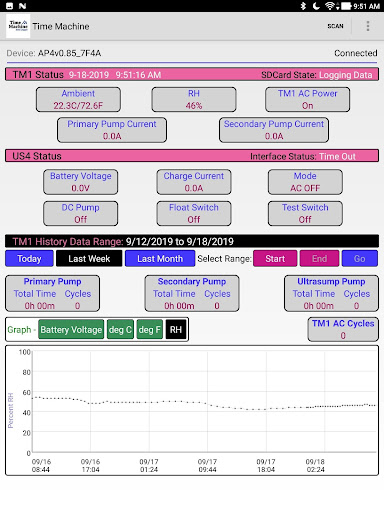Select the Last Week history range
384x512 pixels.
click(x=89, y=259)
